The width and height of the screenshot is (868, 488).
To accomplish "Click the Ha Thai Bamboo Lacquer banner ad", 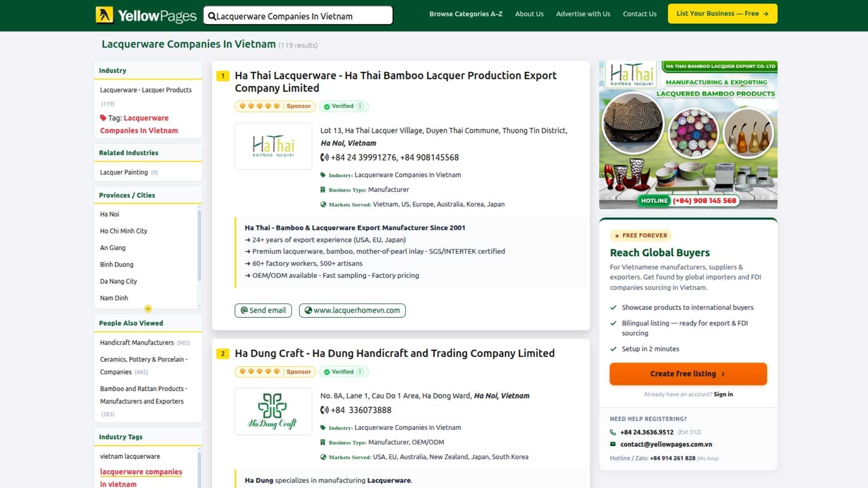I will pos(688,135).
